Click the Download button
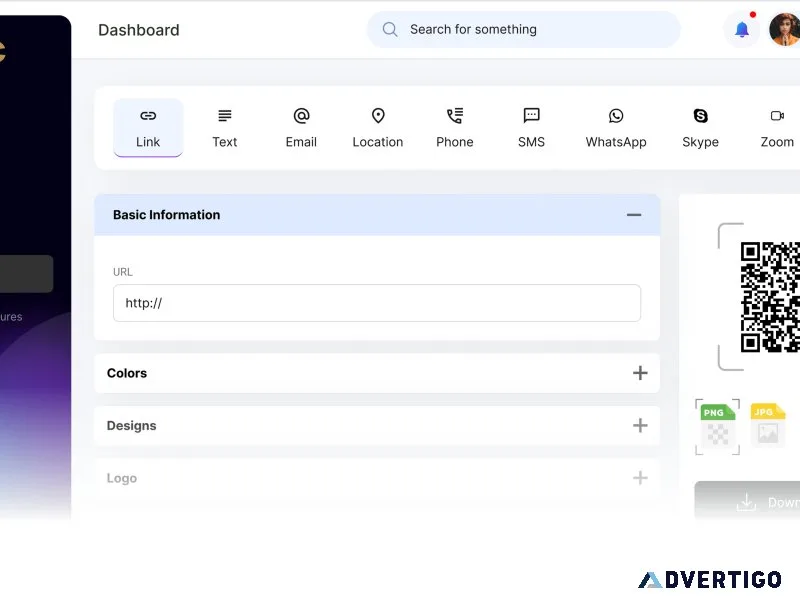The height and width of the screenshot is (600, 800). coord(747,502)
